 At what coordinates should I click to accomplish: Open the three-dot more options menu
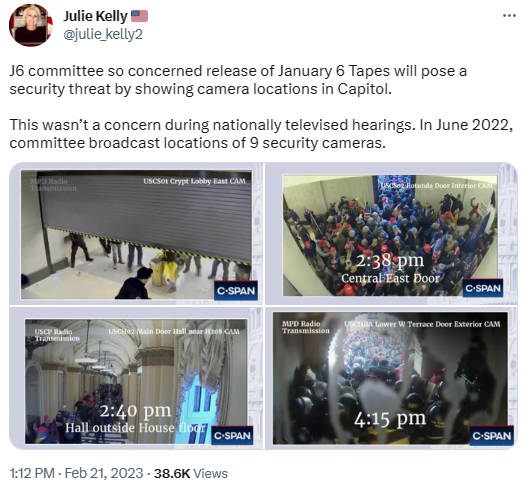pyautogui.click(x=509, y=16)
